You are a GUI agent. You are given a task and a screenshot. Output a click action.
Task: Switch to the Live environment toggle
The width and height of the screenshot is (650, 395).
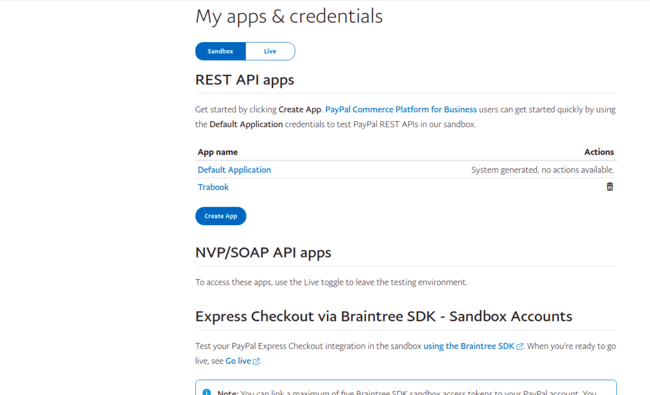point(270,51)
